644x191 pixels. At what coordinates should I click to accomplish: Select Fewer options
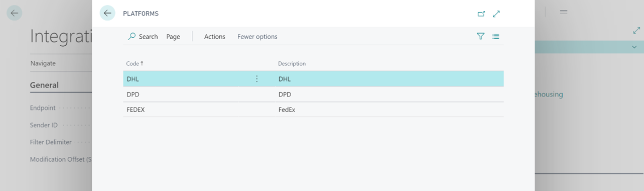click(x=257, y=37)
